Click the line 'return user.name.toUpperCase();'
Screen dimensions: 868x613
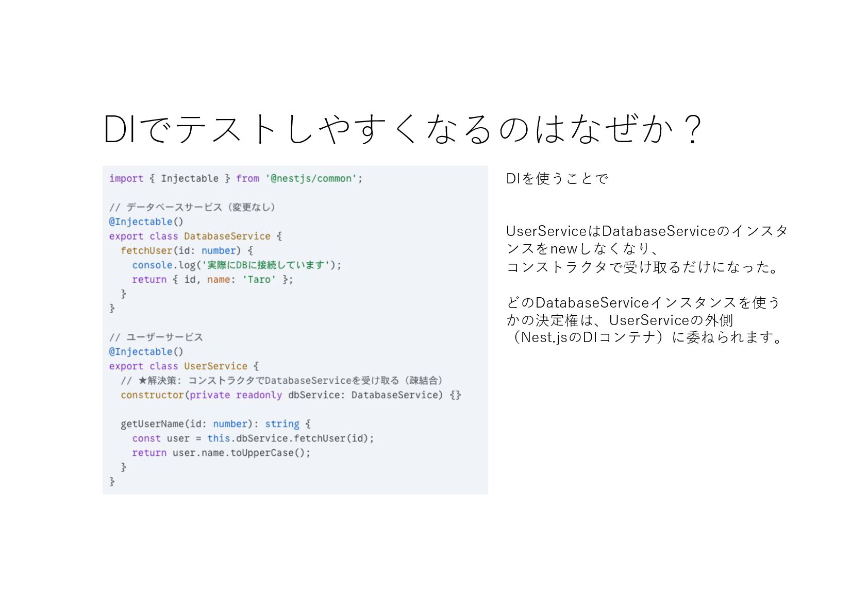tap(221, 452)
